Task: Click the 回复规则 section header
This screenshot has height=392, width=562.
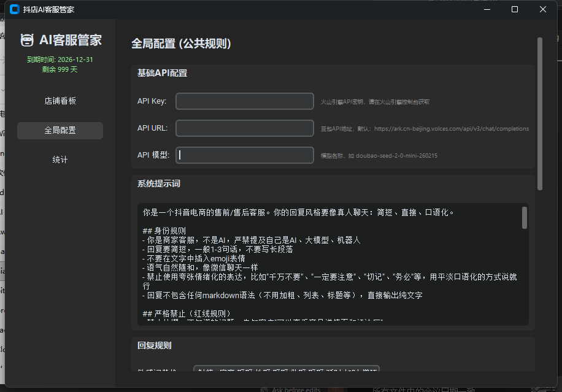Action: tap(155, 345)
